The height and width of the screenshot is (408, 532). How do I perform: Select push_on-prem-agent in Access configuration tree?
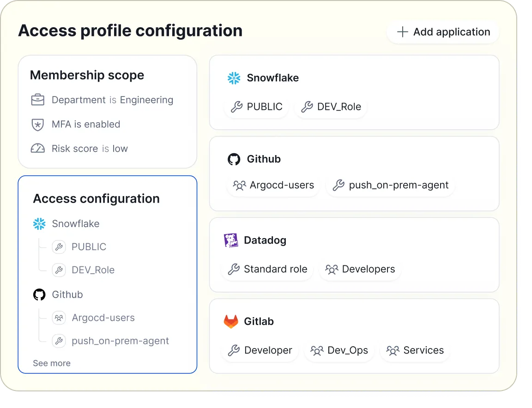[120, 341]
